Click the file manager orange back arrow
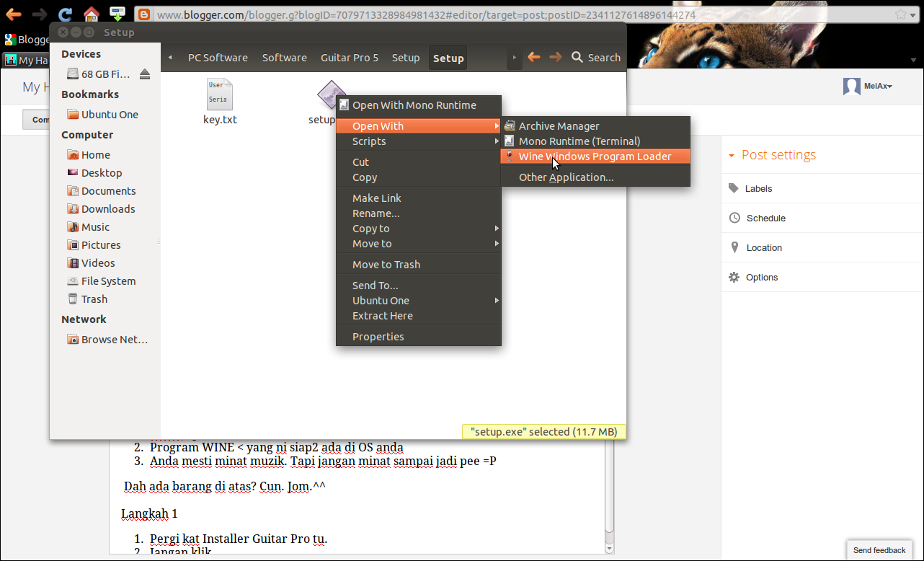924x561 pixels. pos(534,57)
